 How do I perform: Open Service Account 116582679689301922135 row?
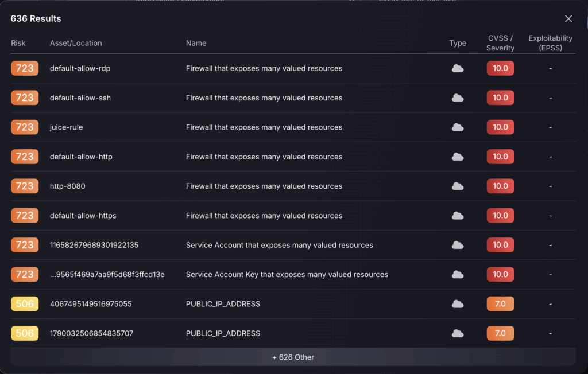[x=94, y=245]
